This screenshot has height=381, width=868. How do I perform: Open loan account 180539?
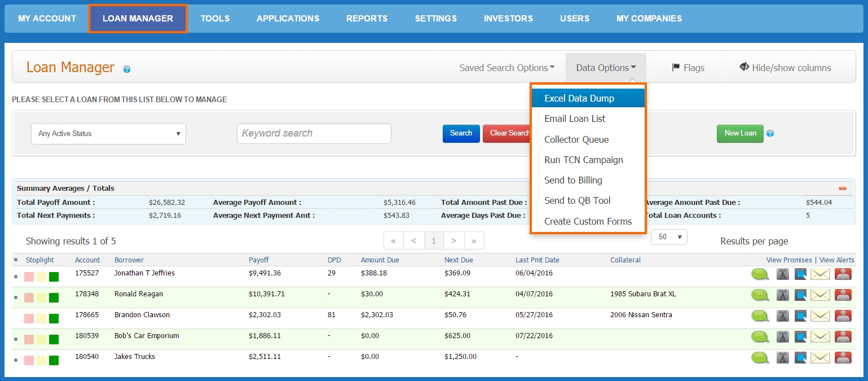click(87, 336)
